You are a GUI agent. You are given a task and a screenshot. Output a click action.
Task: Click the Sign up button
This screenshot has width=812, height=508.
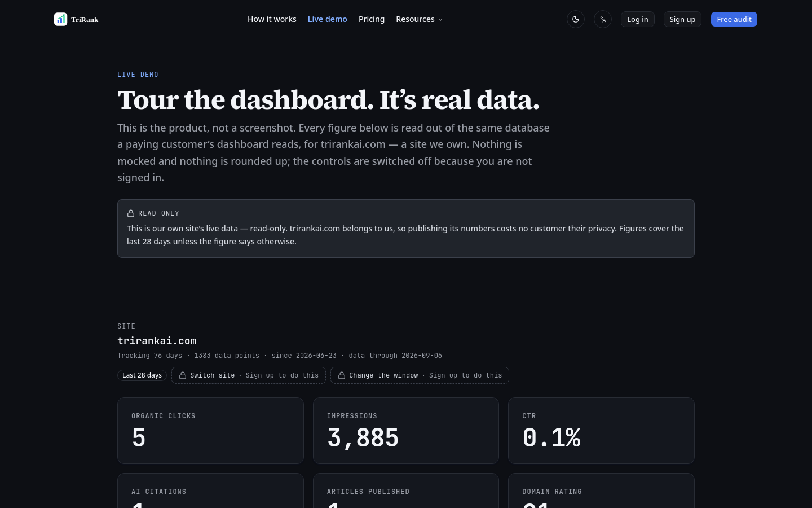(682, 19)
